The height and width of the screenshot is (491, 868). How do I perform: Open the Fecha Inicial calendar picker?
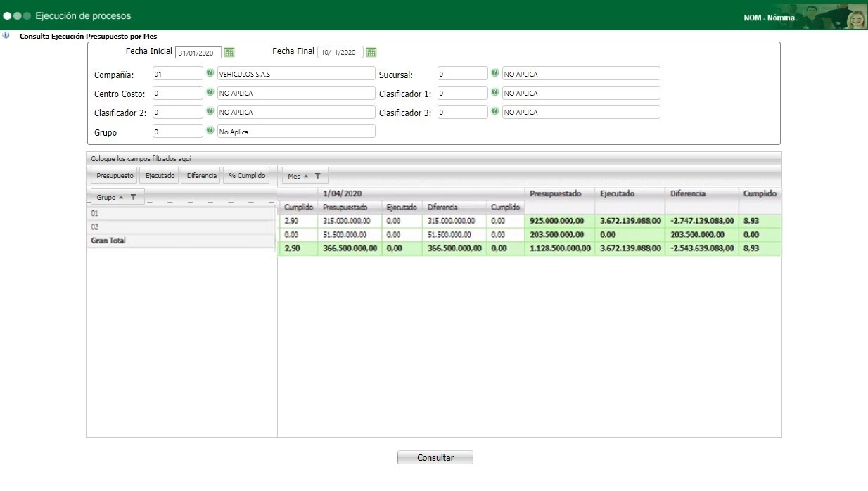tap(229, 52)
